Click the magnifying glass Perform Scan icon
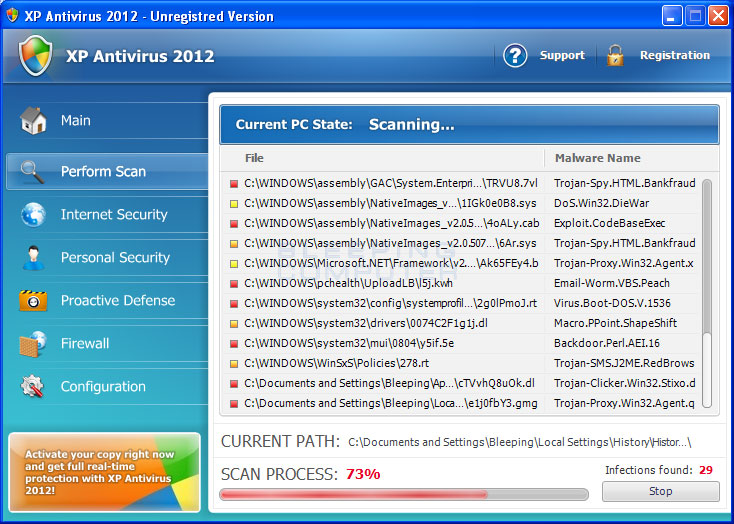This screenshot has width=734, height=524. pyautogui.click(x=33, y=171)
